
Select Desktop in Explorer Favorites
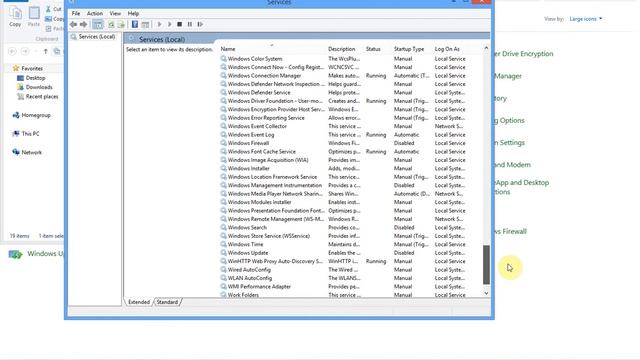click(x=35, y=78)
